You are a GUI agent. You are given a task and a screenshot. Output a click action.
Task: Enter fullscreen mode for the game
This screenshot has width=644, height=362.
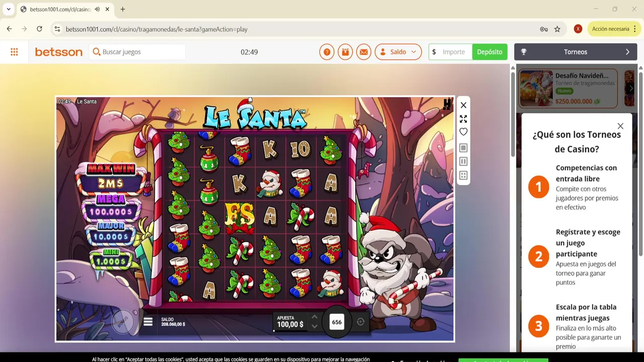coord(463,119)
